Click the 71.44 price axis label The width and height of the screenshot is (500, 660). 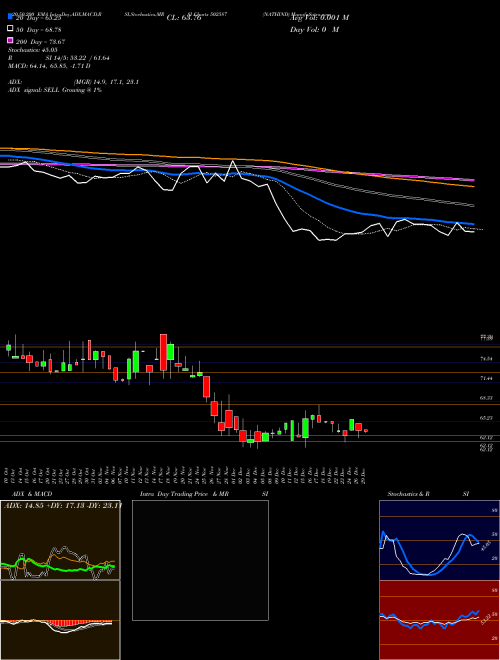coord(486,378)
